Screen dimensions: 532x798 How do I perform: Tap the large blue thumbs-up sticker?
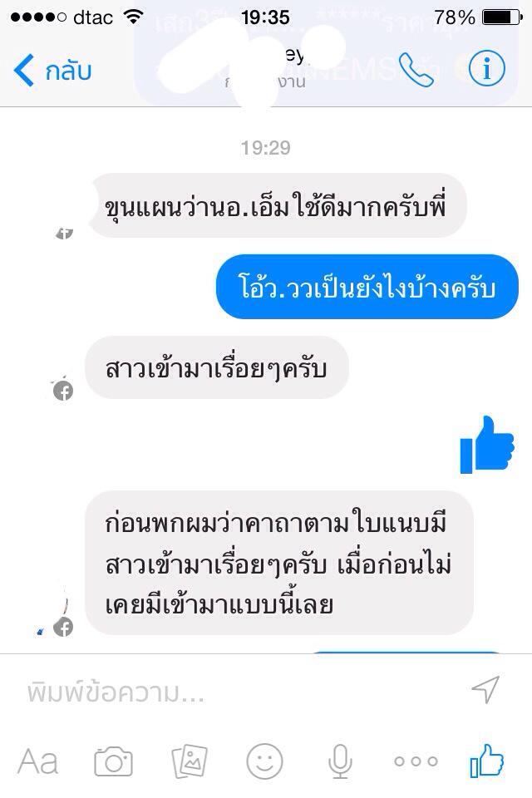(x=486, y=445)
